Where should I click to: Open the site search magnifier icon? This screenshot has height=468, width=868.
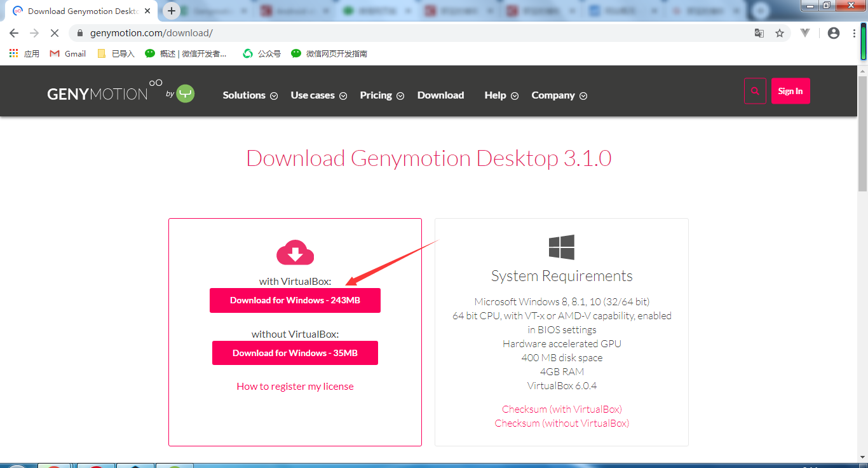755,91
